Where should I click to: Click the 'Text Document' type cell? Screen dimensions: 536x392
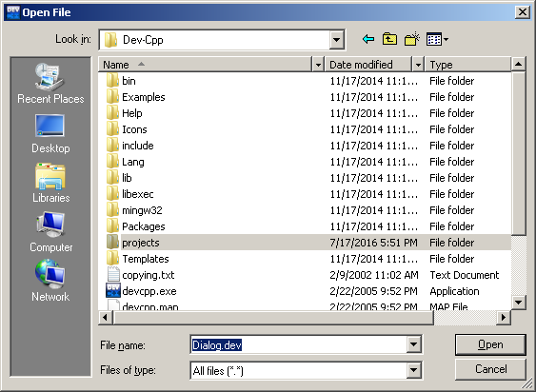pyautogui.click(x=465, y=275)
